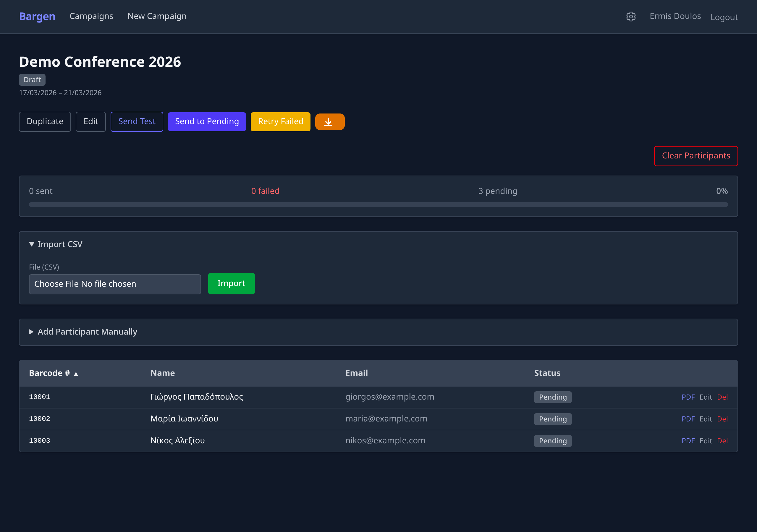Delete participant Μαρία Ιωαννίδου
757x532 pixels.
[722, 419]
